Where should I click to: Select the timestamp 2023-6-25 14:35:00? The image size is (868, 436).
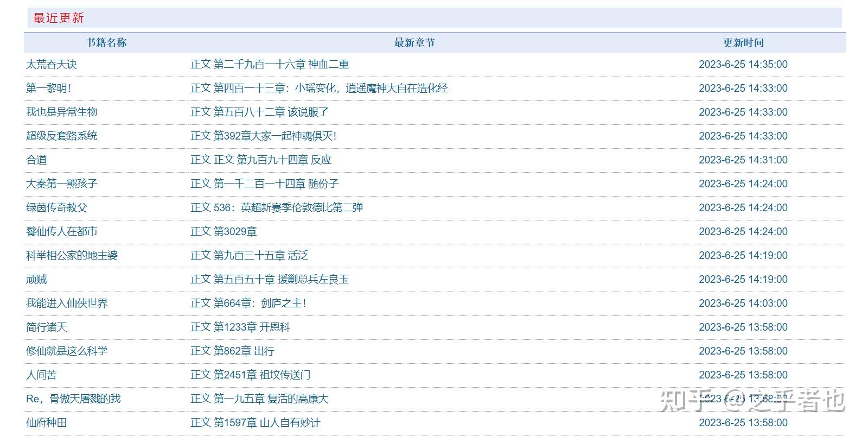743,64
